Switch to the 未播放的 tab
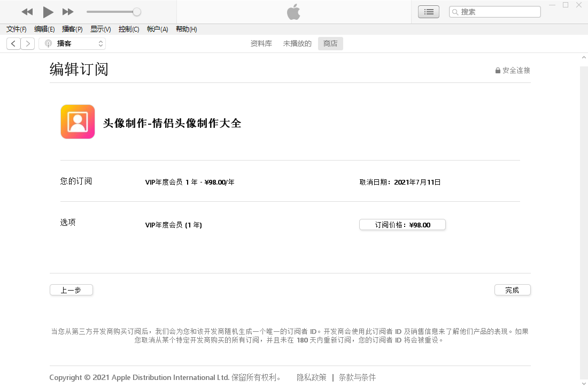Viewport: 588px width, 388px height. point(297,43)
